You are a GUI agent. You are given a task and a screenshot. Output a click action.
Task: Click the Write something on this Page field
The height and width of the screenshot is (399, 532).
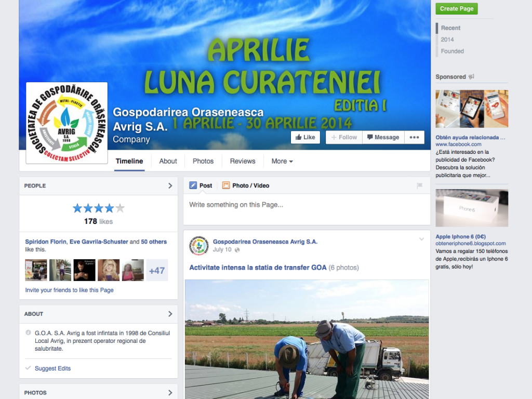[x=307, y=209]
